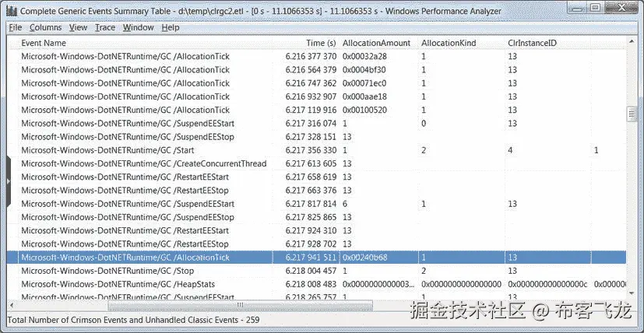
Task: Sort by the Event Name column header
Action: 44,43
